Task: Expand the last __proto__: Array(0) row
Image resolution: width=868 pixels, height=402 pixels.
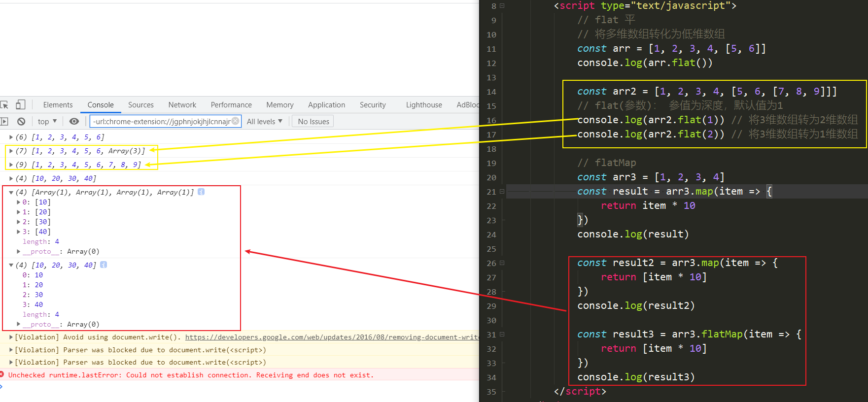Action: pos(19,324)
